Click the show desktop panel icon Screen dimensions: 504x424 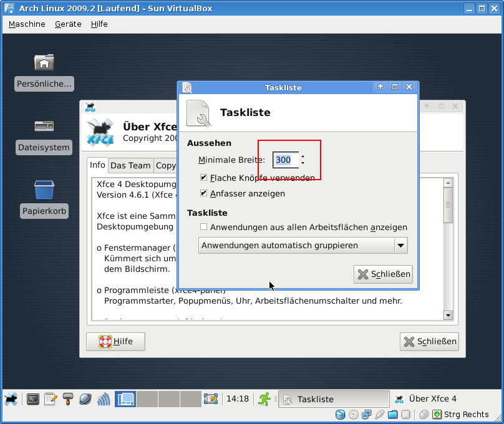211,399
